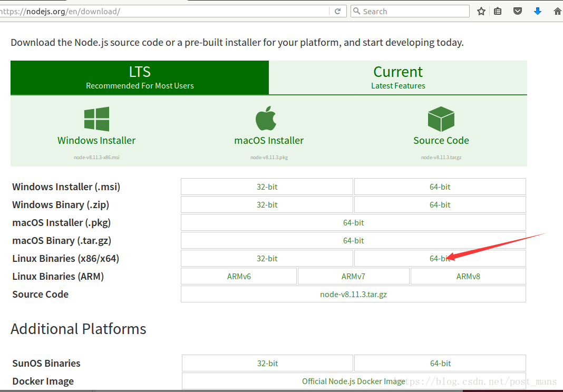Download Linux ARMv8 binaries
563x392 pixels.
[x=468, y=277]
